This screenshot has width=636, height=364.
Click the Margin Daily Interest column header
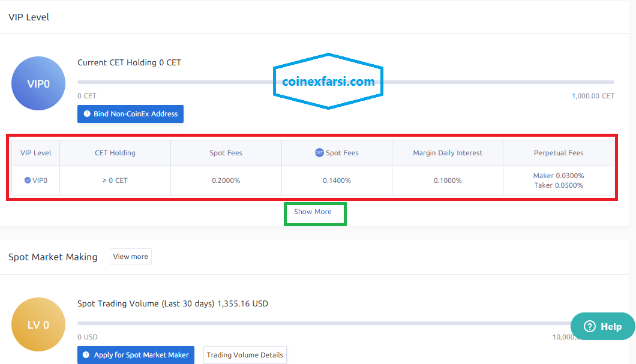point(448,153)
